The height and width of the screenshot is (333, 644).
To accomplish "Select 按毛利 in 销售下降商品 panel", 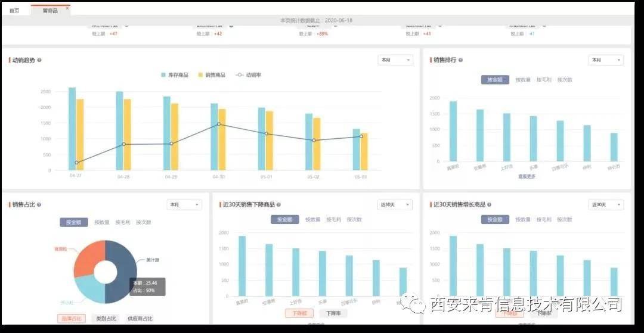I will (333, 219).
